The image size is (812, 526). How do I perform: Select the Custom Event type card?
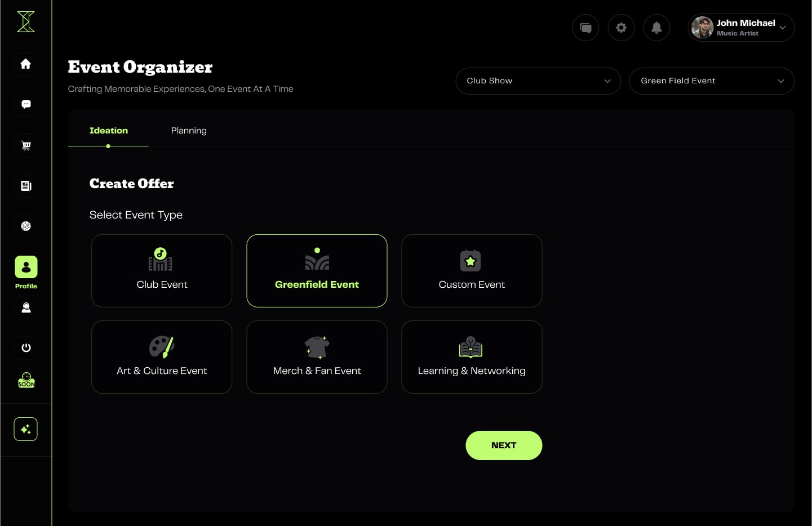click(x=472, y=271)
